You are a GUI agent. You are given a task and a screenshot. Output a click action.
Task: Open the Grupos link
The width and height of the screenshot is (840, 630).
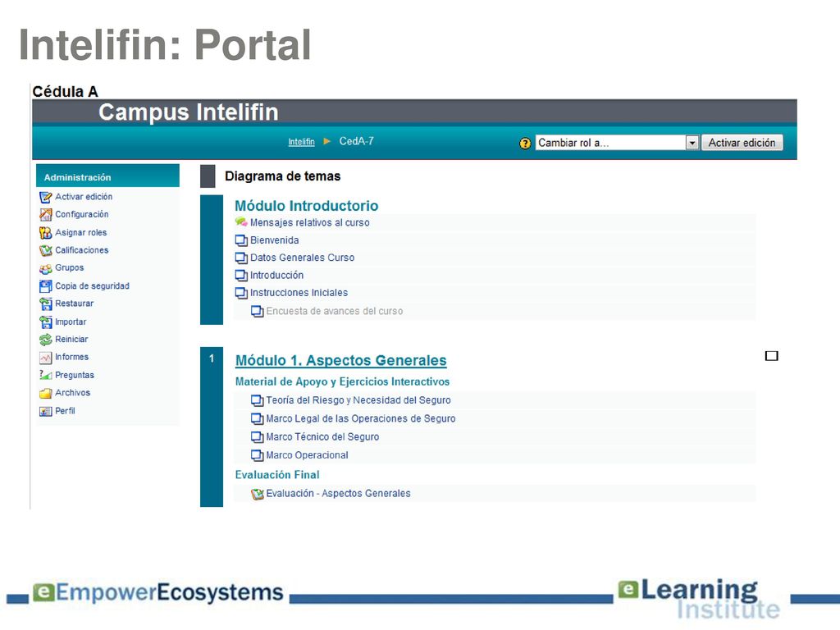69,268
